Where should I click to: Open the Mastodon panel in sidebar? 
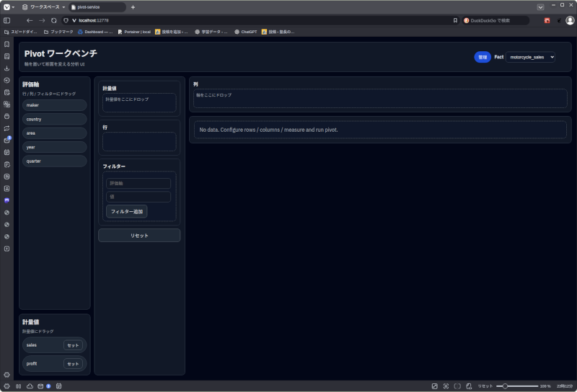coord(7,200)
